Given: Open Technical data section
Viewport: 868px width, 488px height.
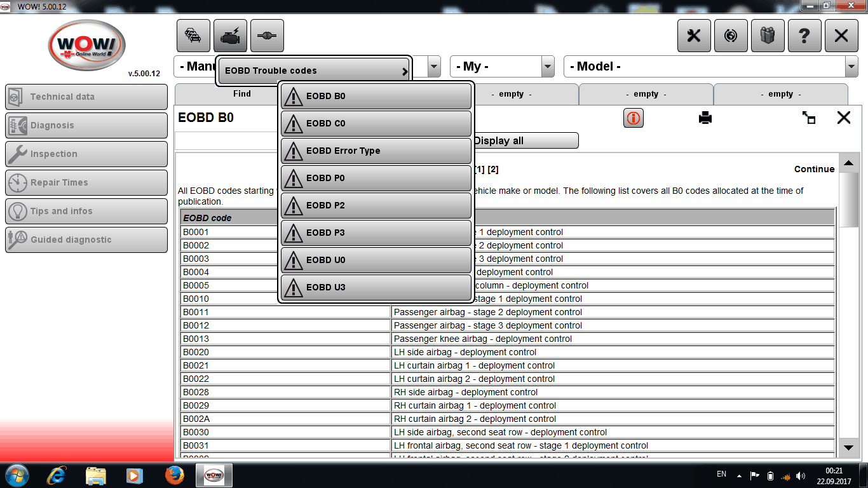Looking at the screenshot, I should point(86,97).
